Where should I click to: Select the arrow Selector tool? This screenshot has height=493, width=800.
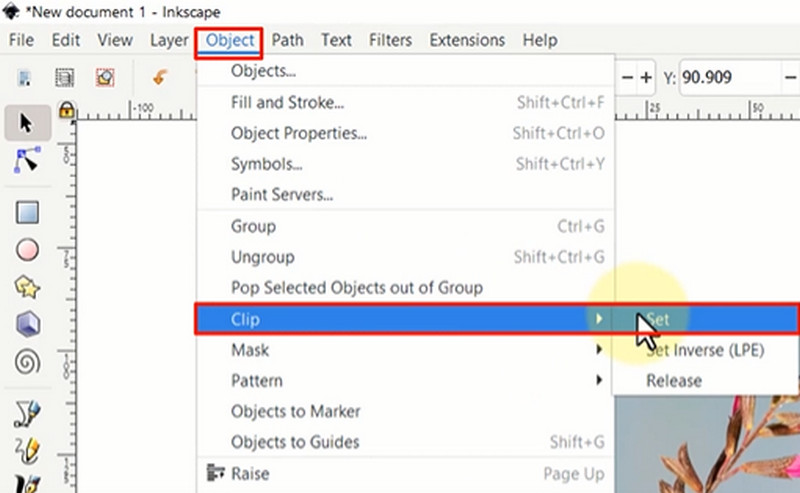(27, 123)
